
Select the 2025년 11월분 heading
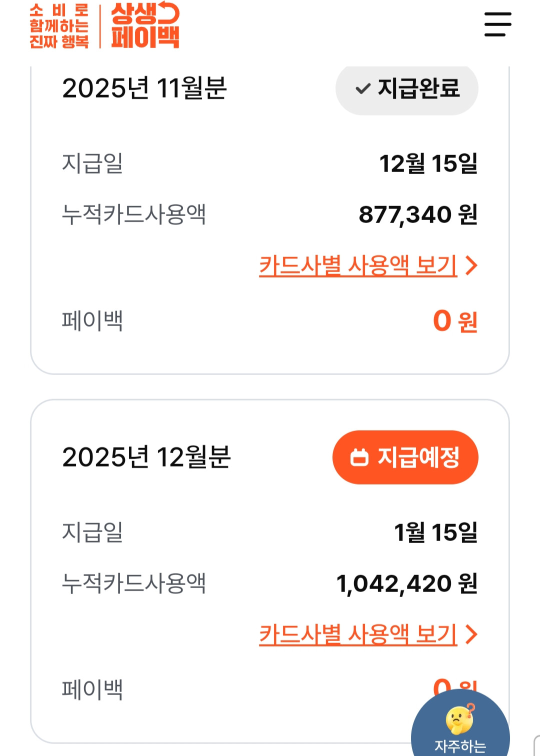144,88
